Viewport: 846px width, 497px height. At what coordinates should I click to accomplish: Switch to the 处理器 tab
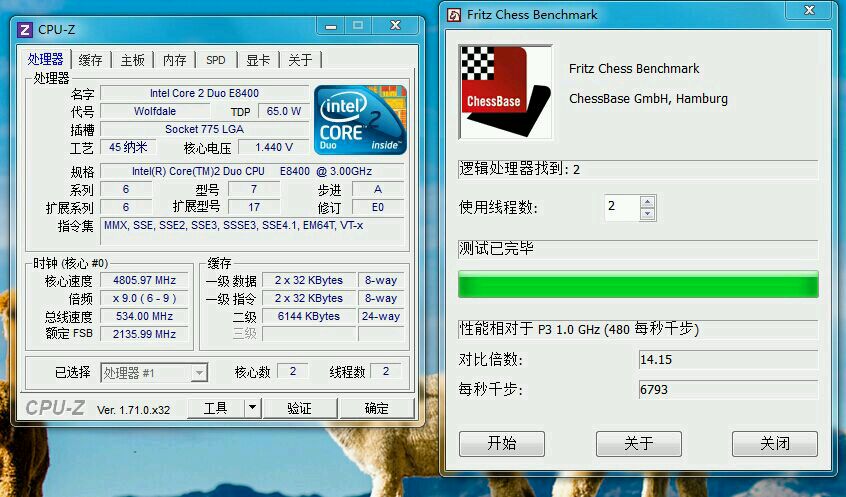pyautogui.click(x=46, y=59)
